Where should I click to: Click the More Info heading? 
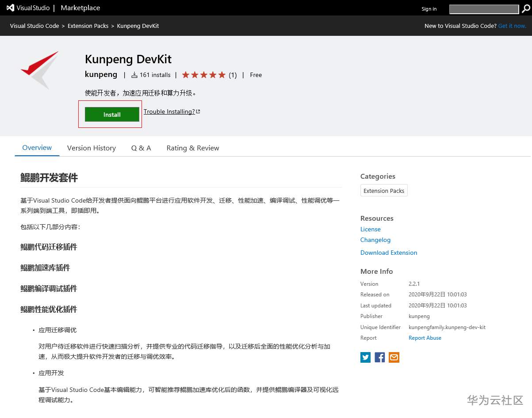click(x=377, y=271)
